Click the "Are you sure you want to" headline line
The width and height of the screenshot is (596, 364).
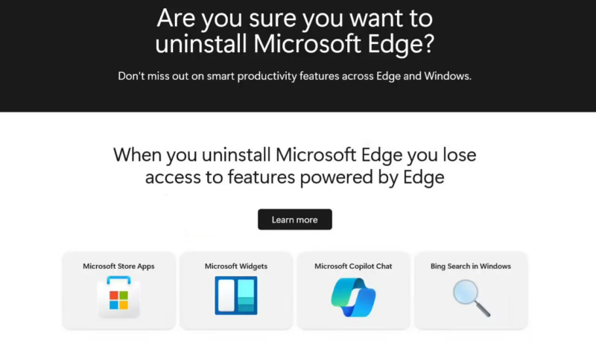[x=295, y=17]
